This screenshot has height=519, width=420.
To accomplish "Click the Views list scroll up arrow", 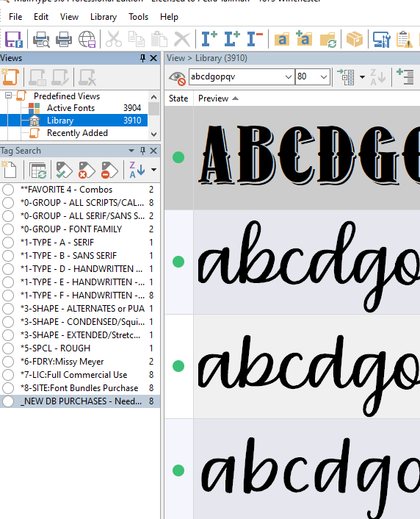I will pos(153,97).
